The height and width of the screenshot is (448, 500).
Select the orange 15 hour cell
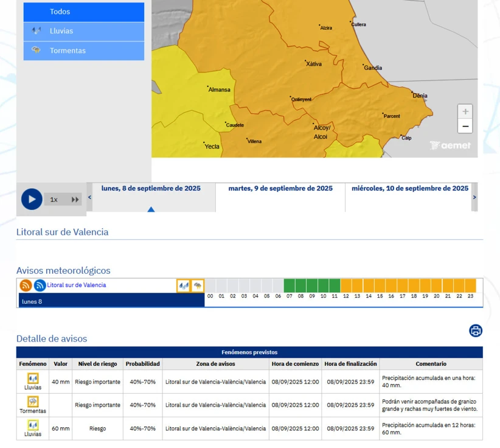click(x=380, y=285)
